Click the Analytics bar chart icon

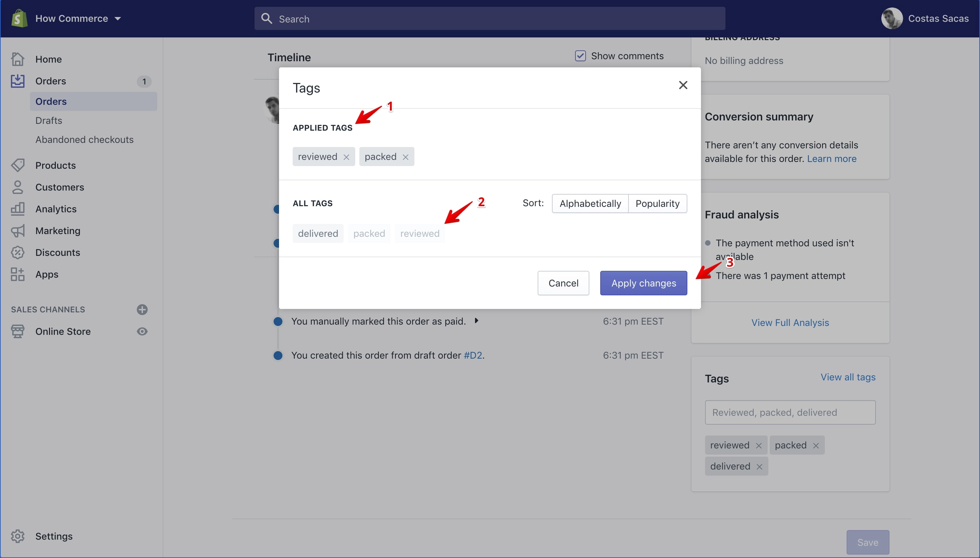(x=18, y=209)
